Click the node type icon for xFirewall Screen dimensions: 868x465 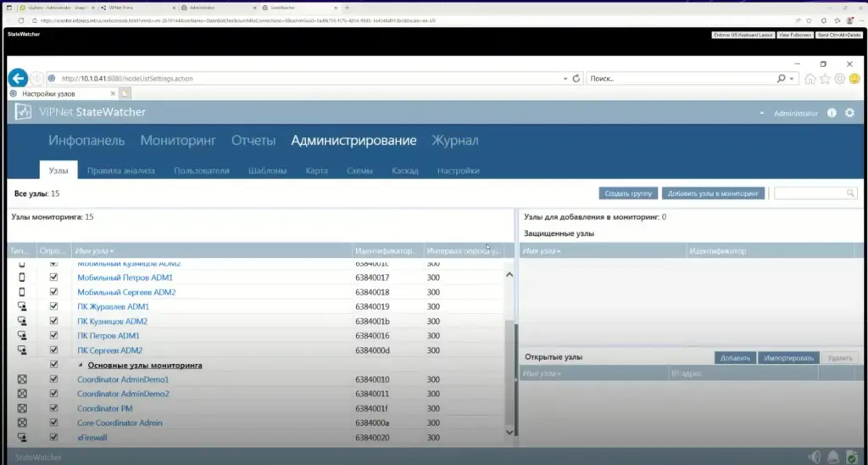(x=22, y=437)
